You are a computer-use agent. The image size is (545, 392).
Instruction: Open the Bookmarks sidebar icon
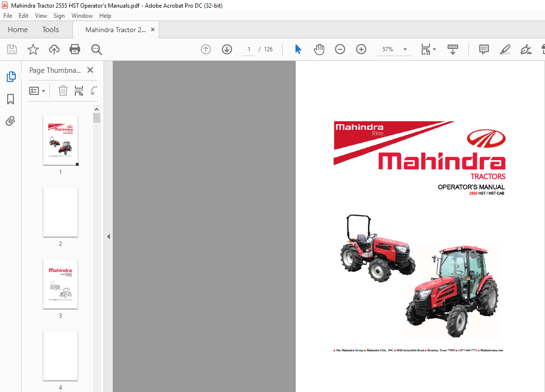click(11, 99)
